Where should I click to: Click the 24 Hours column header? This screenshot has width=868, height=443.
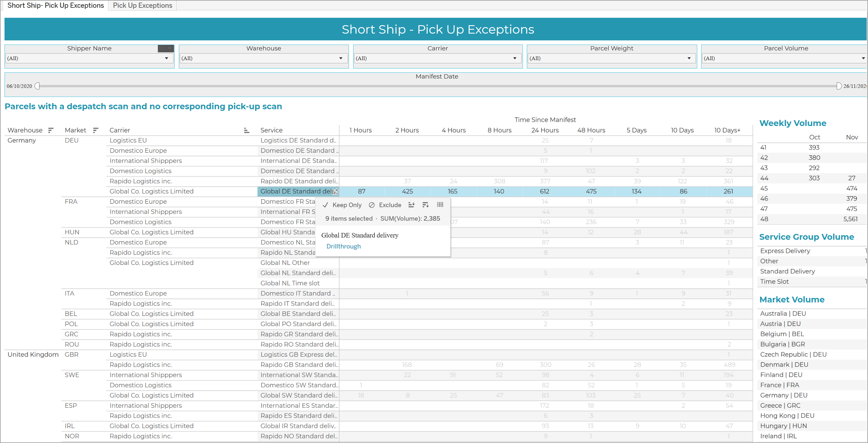point(545,130)
